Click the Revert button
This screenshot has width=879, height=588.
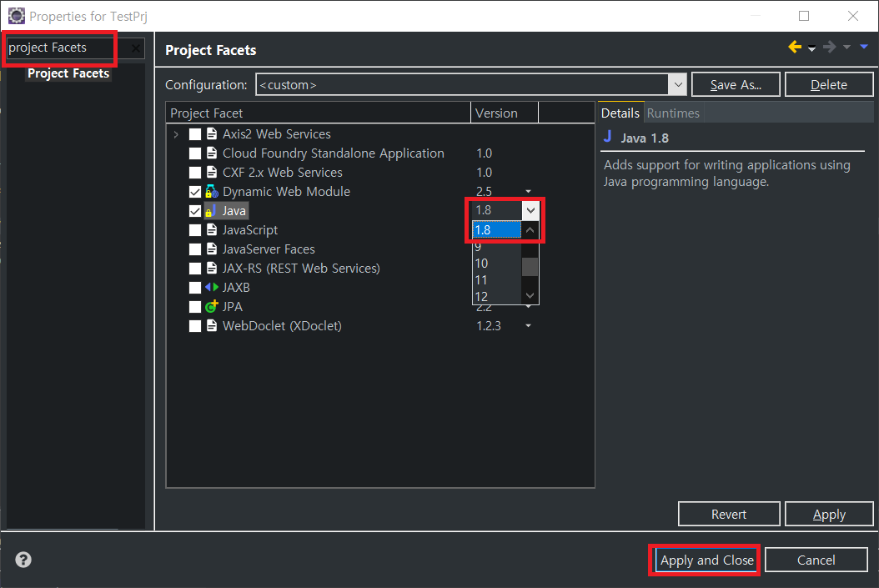(729, 514)
